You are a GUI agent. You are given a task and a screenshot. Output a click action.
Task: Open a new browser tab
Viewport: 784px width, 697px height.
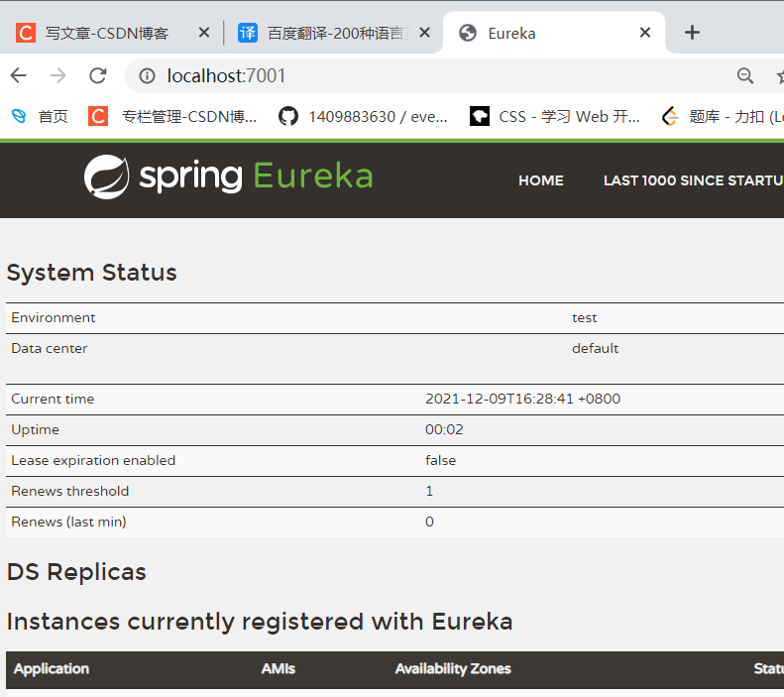[692, 33]
